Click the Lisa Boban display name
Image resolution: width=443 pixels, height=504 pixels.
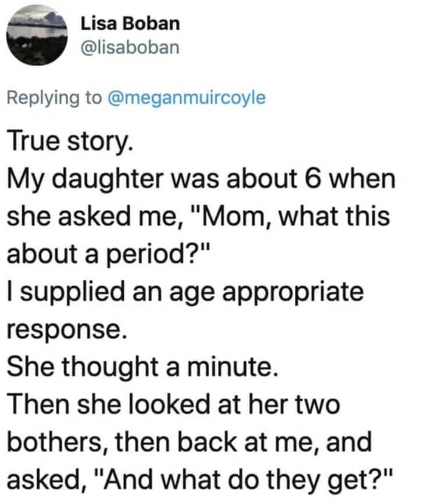point(130,24)
